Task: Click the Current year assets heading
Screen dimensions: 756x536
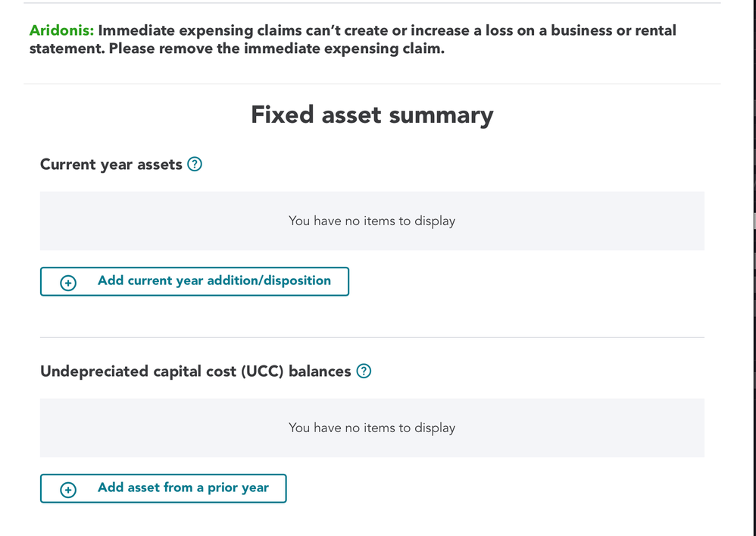Action: tap(111, 165)
